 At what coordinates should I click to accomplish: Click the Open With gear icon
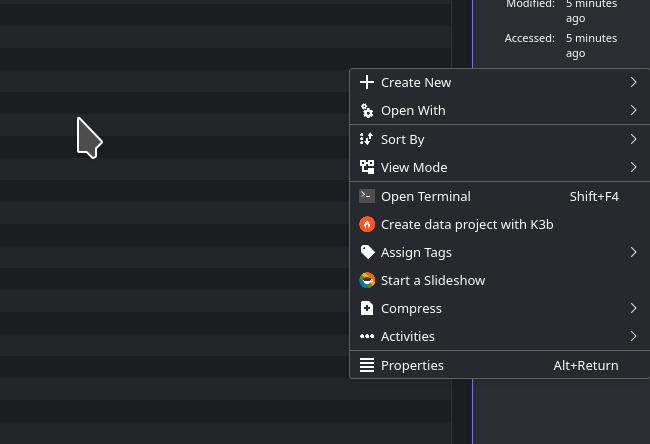[x=367, y=110]
